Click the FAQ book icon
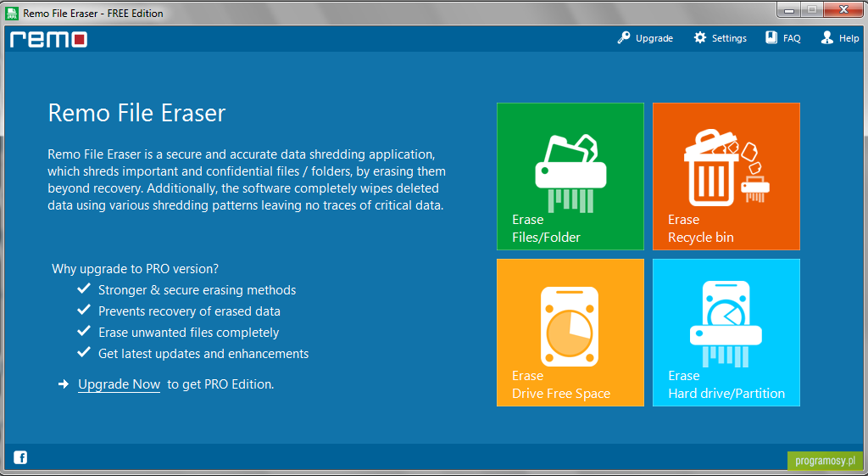This screenshot has width=868, height=476. [x=771, y=37]
